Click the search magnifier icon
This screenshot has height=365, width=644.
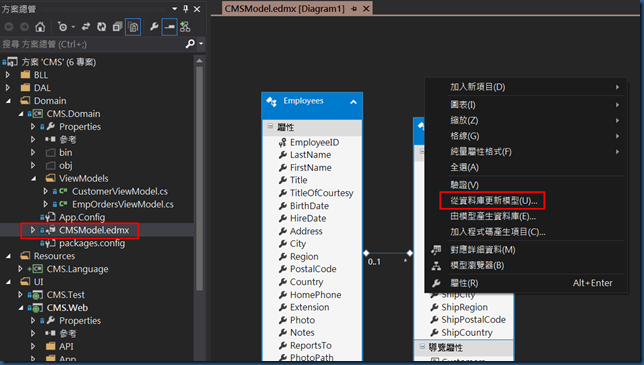190,44
